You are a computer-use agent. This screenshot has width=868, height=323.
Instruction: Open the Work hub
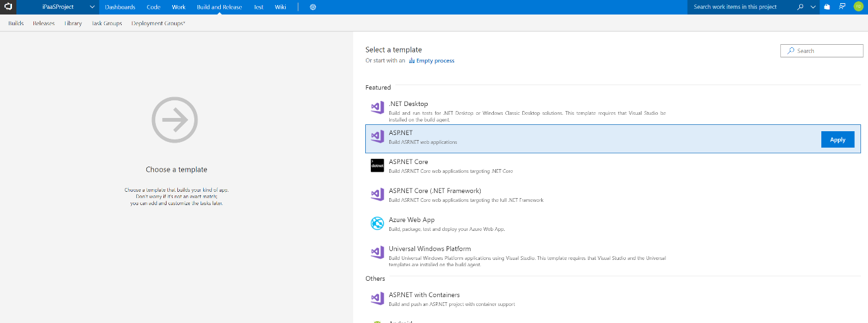click(179, 7)
